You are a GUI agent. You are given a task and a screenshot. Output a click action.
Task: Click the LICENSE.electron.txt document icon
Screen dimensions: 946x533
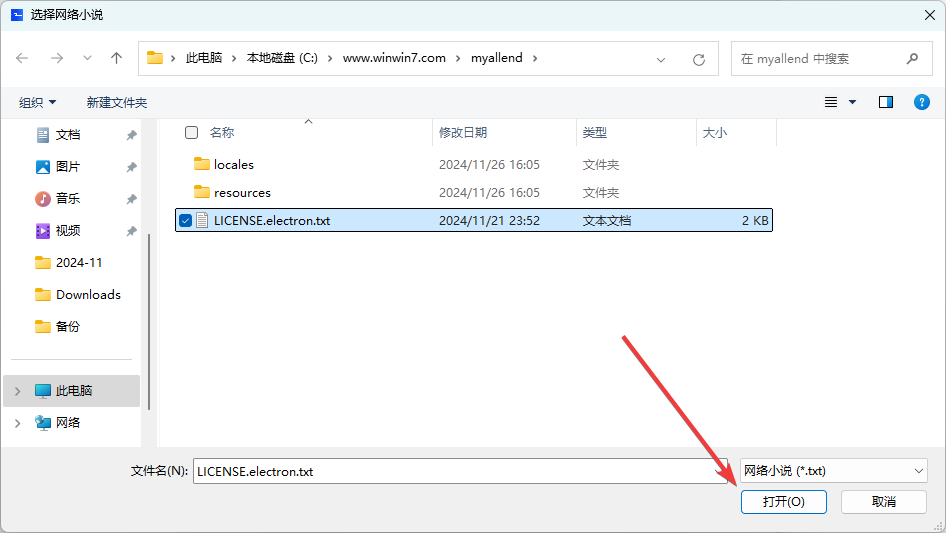tap(202, 220)
